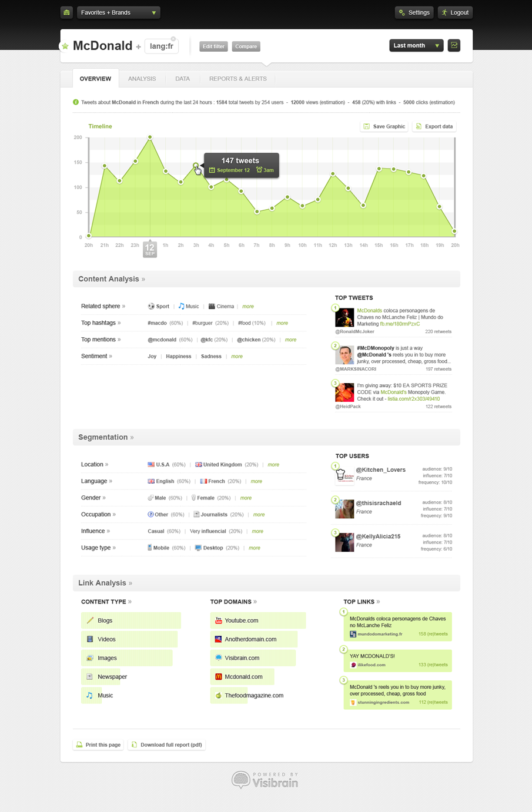
Task: Click the Cinema clapperboard icon
Action: click(212, 306)
